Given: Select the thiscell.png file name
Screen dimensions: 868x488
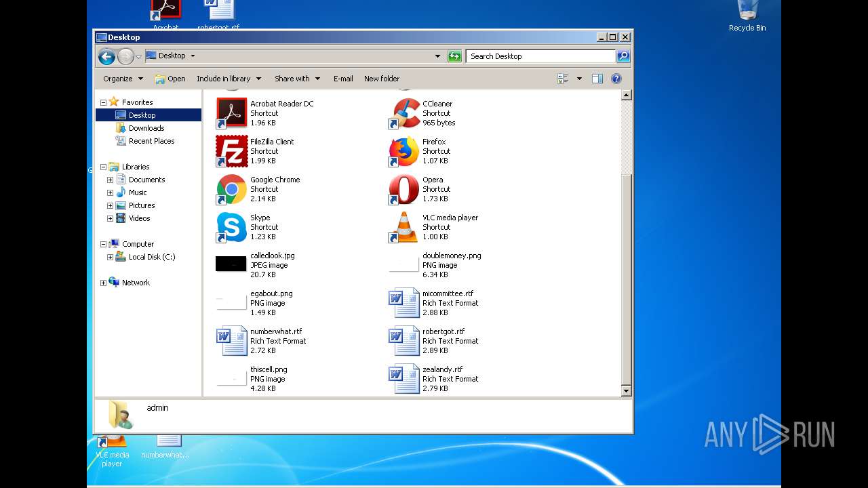Looking at the screenshot, I should tap(269, 369).
